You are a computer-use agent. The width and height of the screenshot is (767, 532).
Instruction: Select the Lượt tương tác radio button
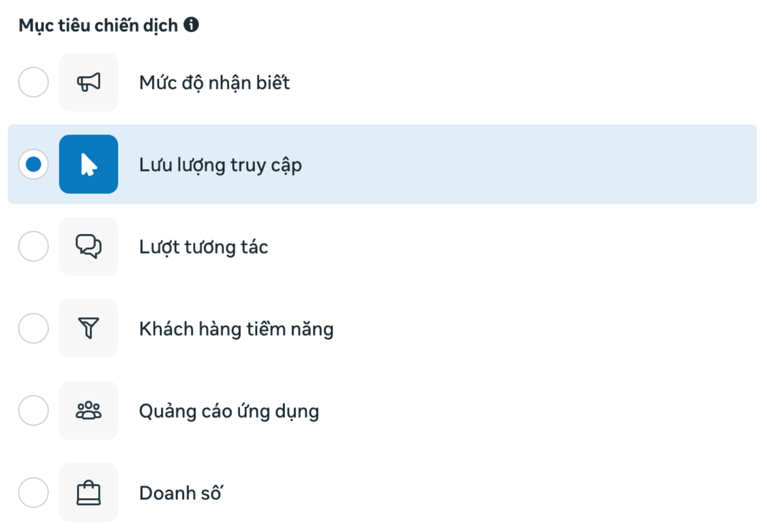point(33,246)
